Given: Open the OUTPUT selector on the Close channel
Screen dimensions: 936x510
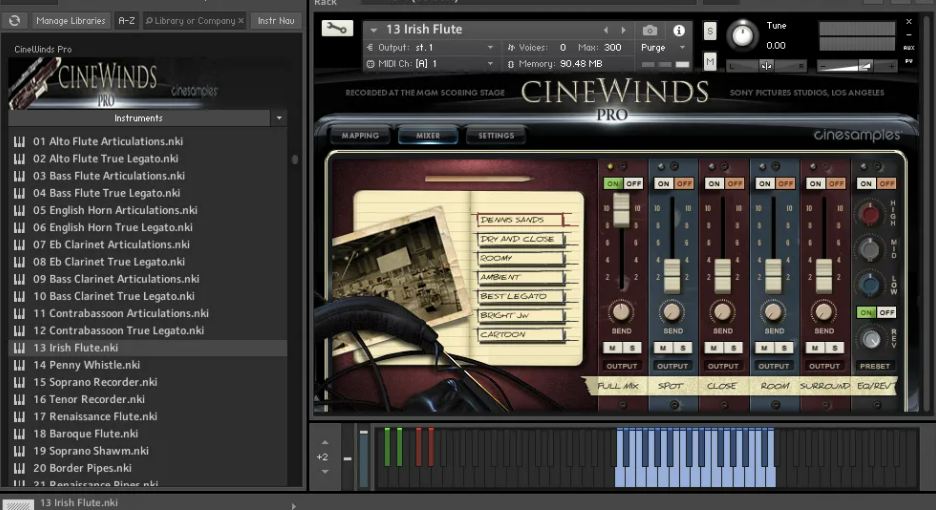Looking at the screenshot, I should [723, 366].
